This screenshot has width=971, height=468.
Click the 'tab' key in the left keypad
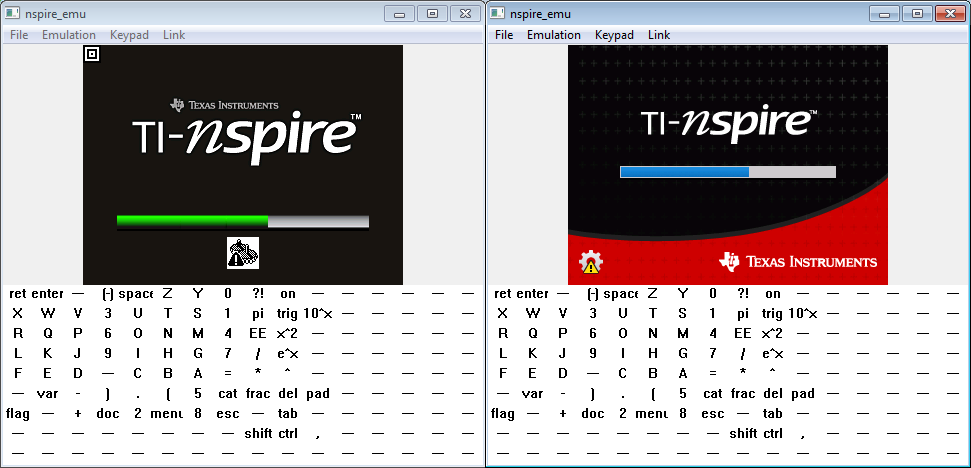point(288,414)
